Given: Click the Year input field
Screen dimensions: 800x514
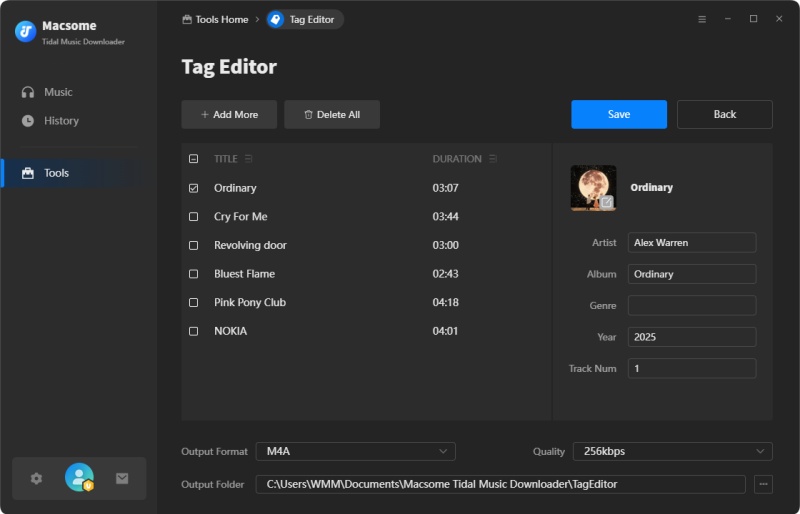Looking at the screenshot, I should [x=692, y=337].
